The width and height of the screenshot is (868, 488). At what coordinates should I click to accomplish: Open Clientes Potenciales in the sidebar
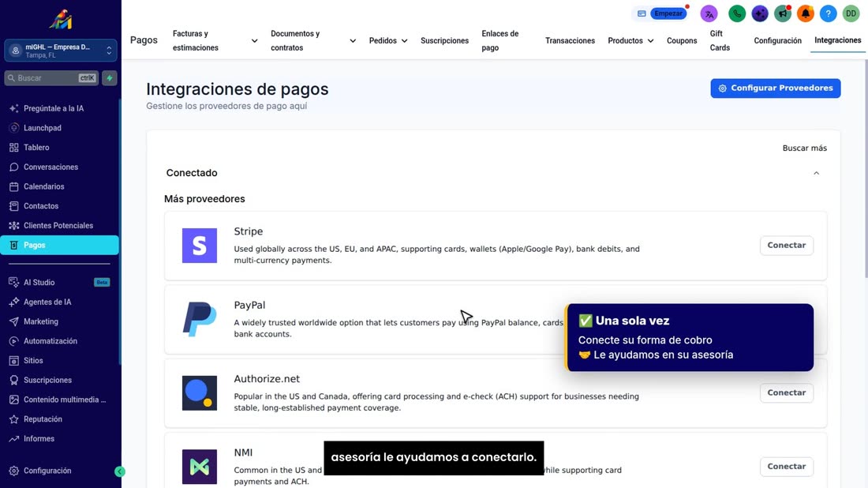60,226
